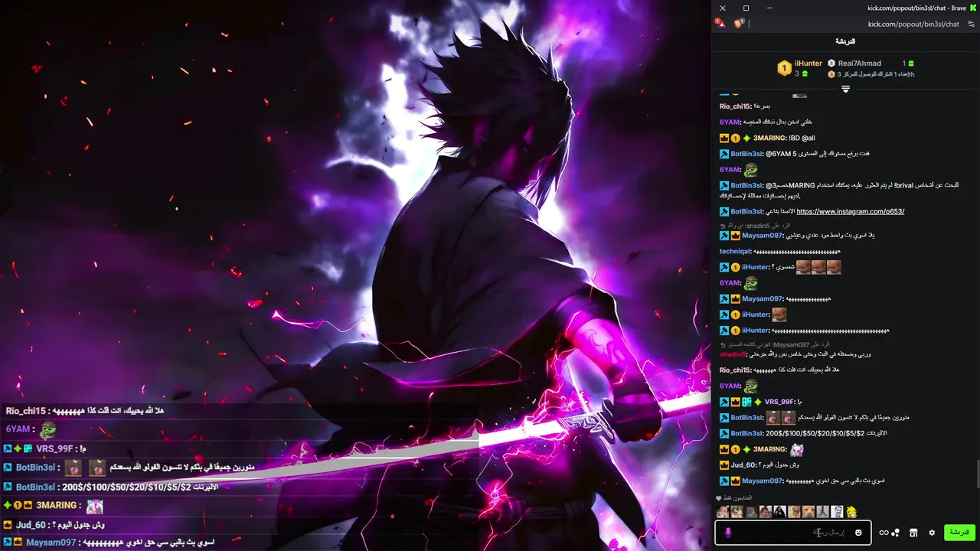Click techniqal username in chat
The height and width of the screenshot is (551, 980).
(x=735, y=252)
